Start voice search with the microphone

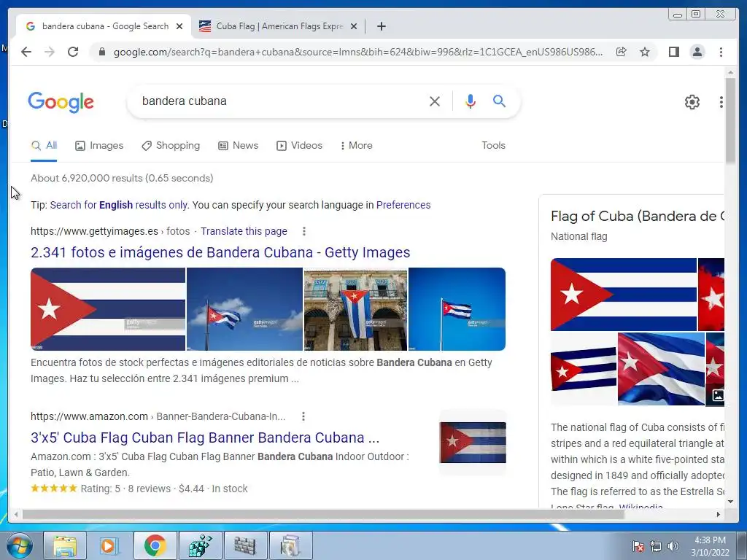(x=471, y=101)
